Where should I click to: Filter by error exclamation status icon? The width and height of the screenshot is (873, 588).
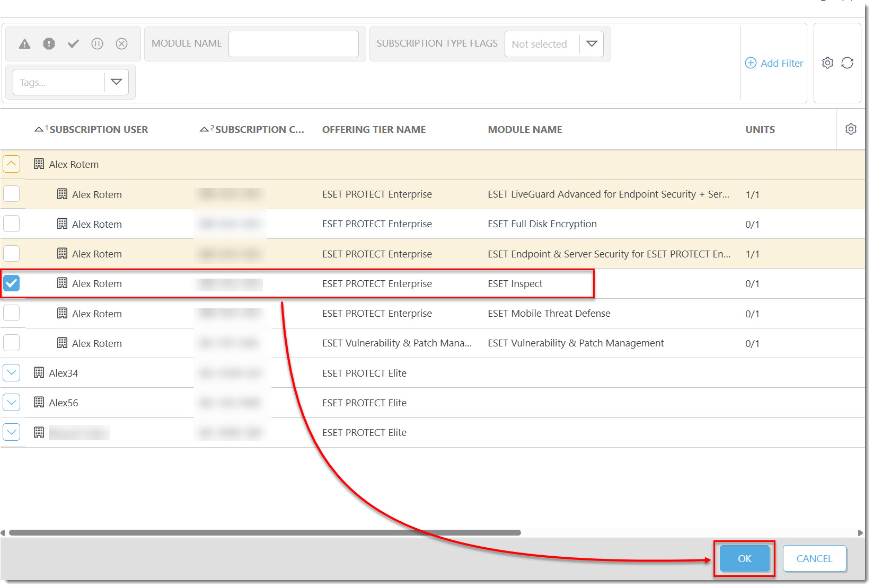coord(49,44)
